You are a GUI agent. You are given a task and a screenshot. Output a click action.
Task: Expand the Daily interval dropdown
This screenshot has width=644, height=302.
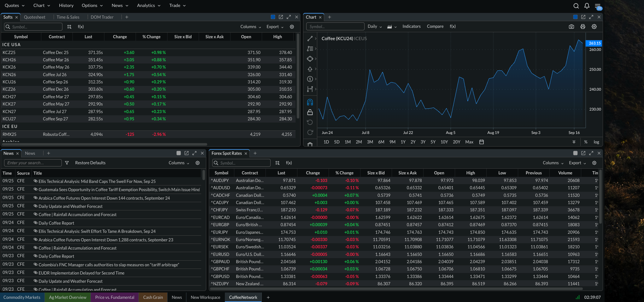point(374,27)
